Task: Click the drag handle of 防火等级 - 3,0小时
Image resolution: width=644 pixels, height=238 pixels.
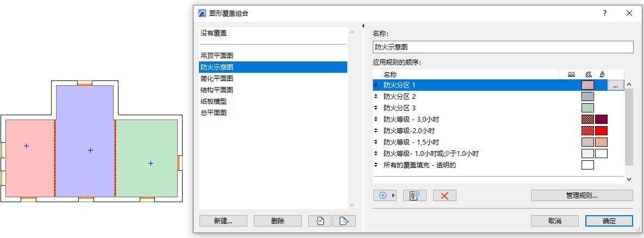Action: point(376,120)
